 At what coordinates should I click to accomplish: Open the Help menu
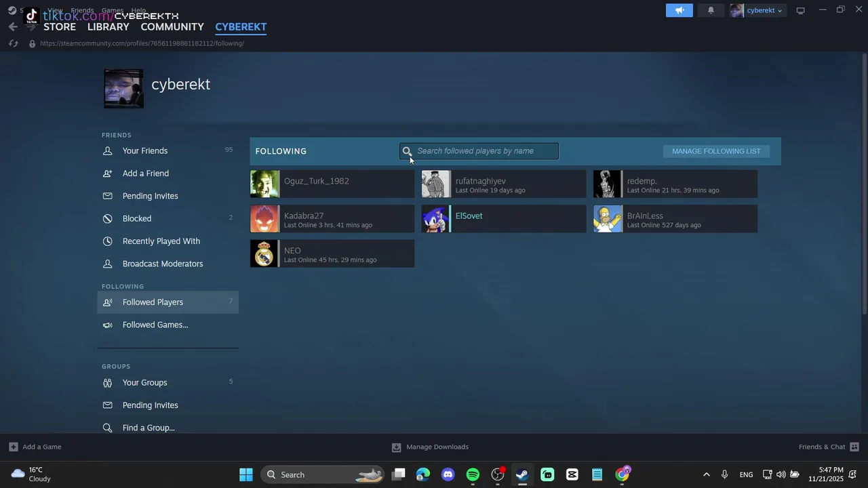138,10
